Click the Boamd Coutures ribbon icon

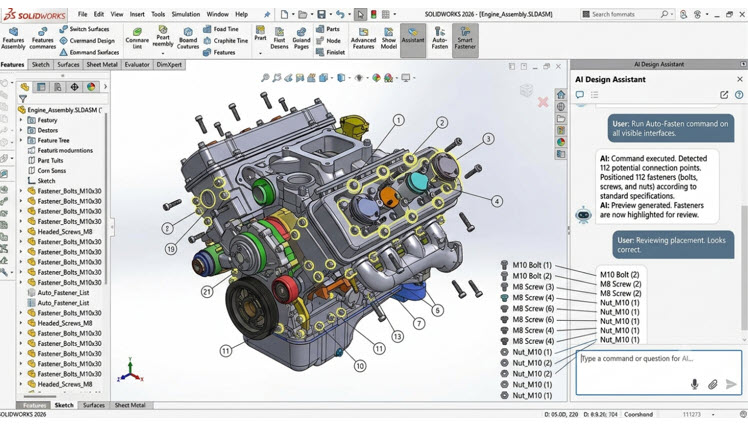click(188, 38)
